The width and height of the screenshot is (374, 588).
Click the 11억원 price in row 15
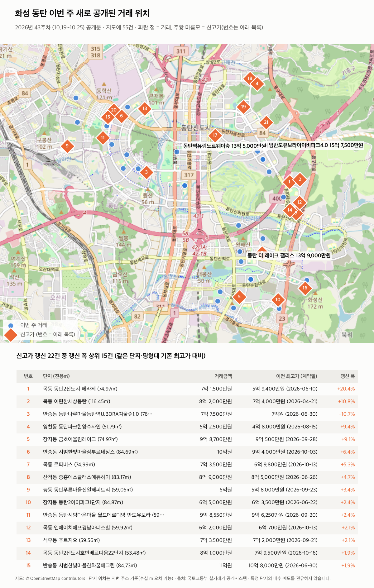[225, 565]
